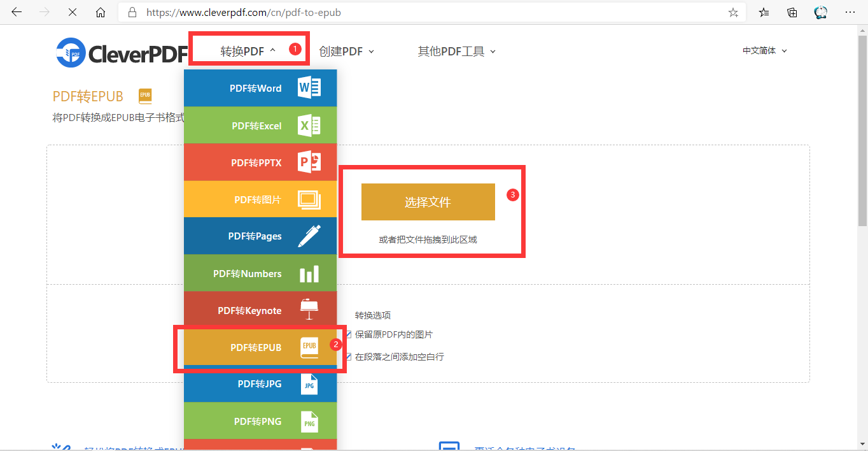
Task: Open the 中文简体 language selector
Action: pyautogui.click(x=765, y=51)
